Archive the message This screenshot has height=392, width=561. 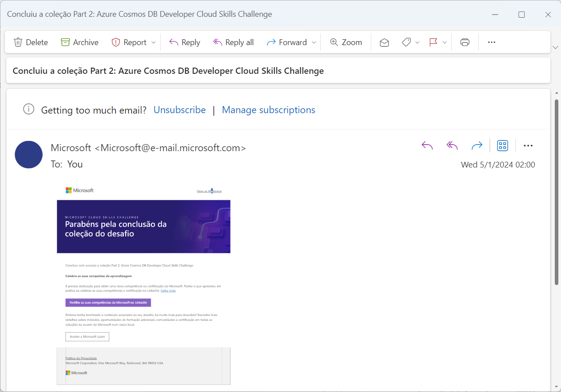tap(80, 42)
